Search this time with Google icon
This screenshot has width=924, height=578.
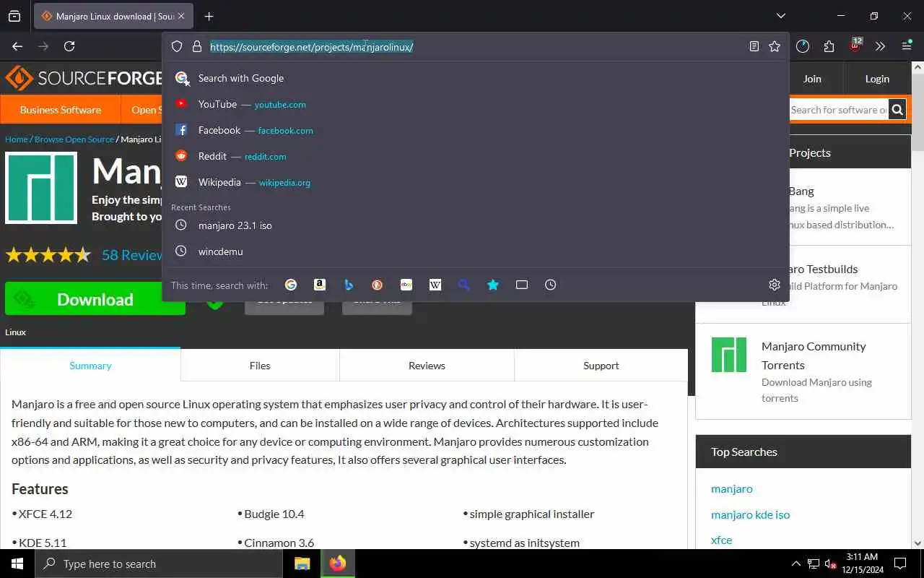point(291,285)
